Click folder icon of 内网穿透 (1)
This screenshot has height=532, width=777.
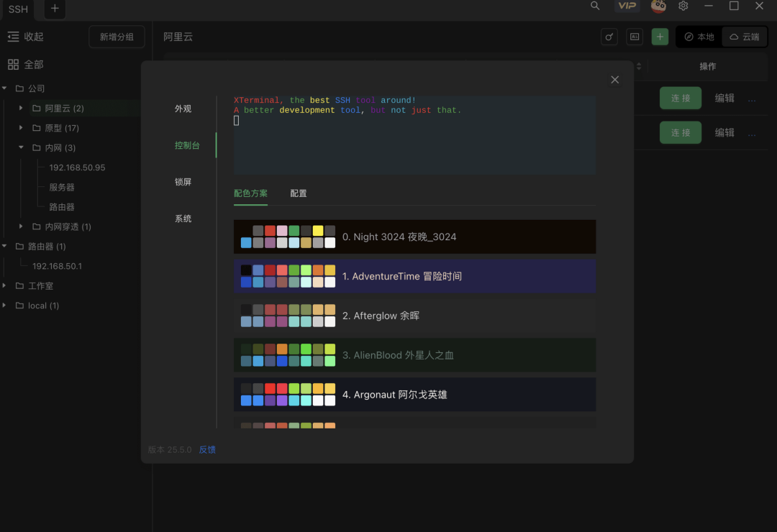(x=37, y=226)
